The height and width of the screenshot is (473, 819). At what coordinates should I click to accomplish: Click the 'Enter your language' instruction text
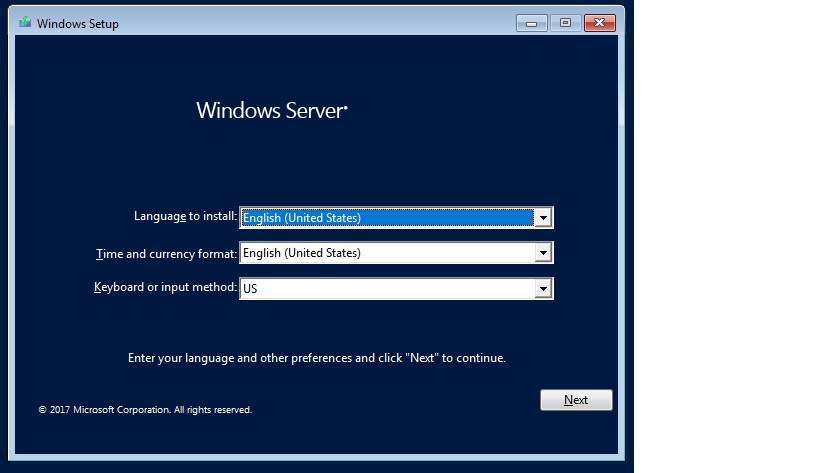coord(317,358)
